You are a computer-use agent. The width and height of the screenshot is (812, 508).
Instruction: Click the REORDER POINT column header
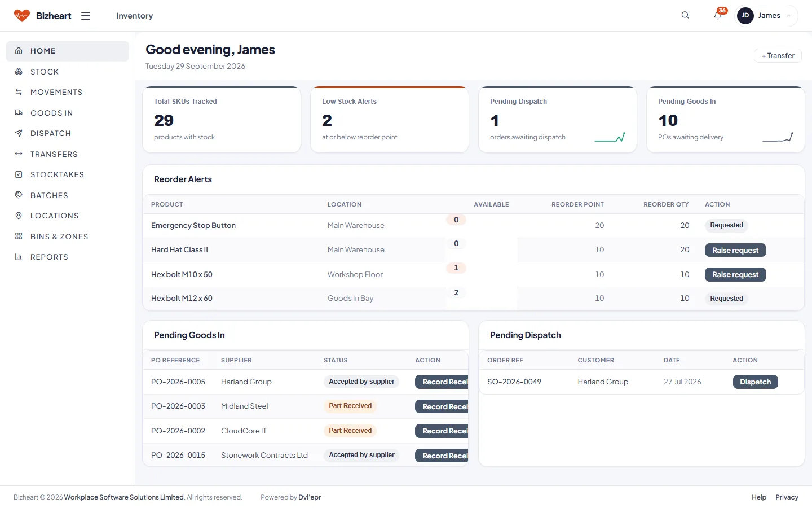577,204
